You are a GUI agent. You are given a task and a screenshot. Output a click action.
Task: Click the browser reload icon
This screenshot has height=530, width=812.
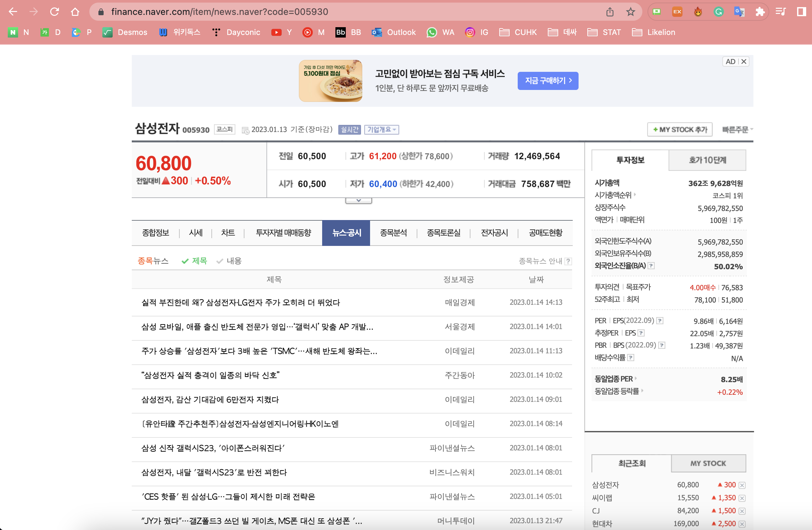click(x=54, y=12)
